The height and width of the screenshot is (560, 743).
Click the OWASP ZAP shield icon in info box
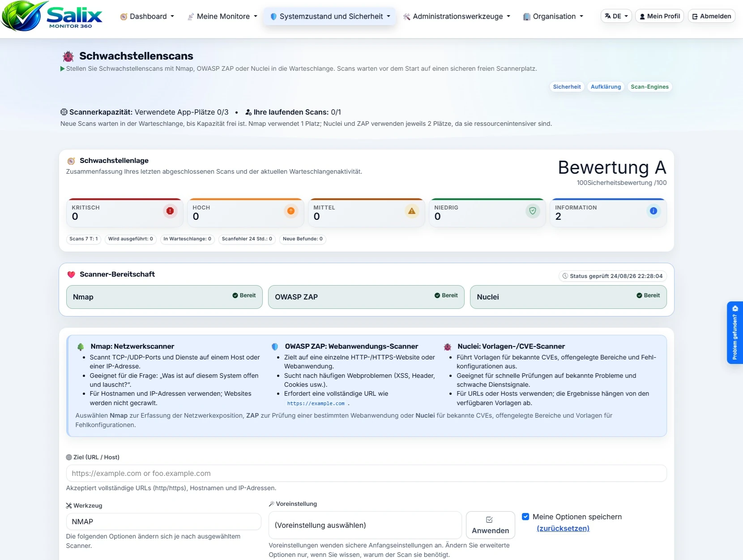(x=275, y=347)
